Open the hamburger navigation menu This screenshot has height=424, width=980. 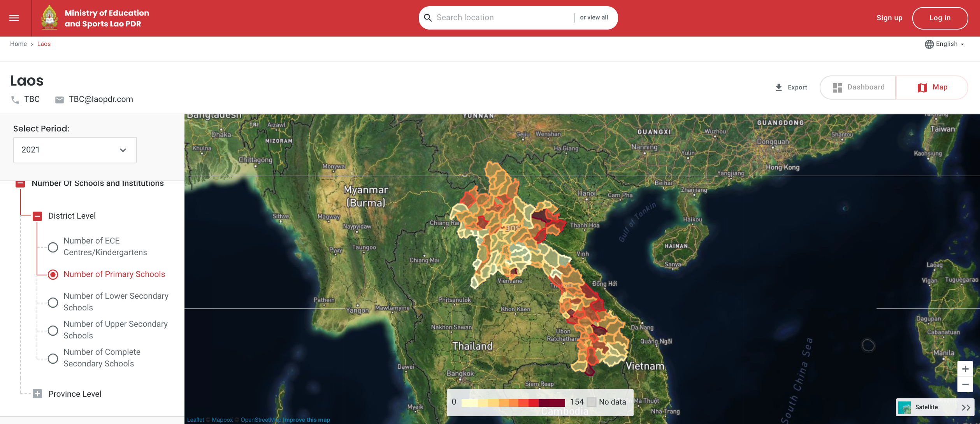[14, 18]
